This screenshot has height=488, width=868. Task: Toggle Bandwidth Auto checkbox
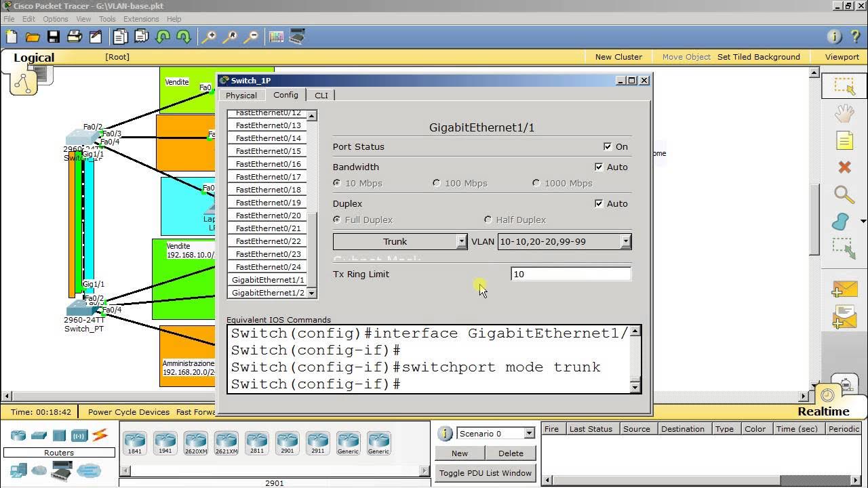coord(599,167)
